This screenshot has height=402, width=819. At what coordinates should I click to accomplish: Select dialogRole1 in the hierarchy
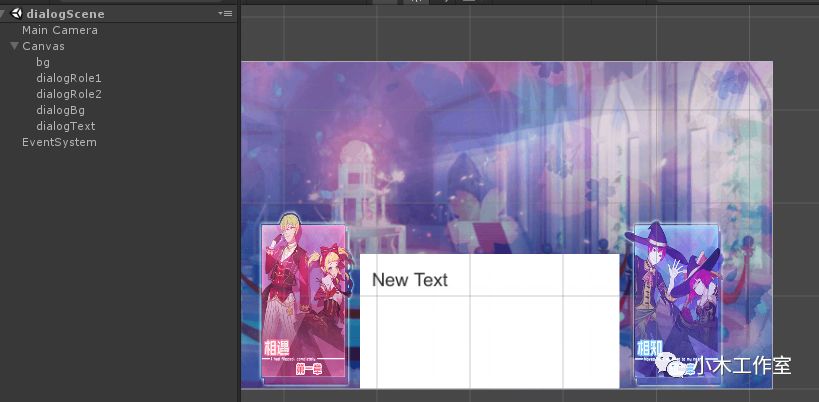tap(68, 78)
